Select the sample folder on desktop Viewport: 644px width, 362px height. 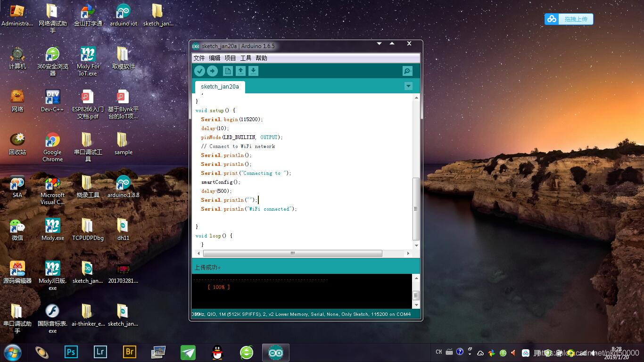(123, 144)
